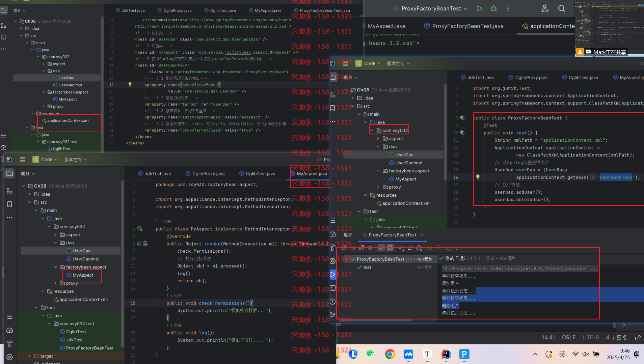
Task: Run the ProxyFactoryBeanTest configuration with the green play icon
Action: point(479,8)
